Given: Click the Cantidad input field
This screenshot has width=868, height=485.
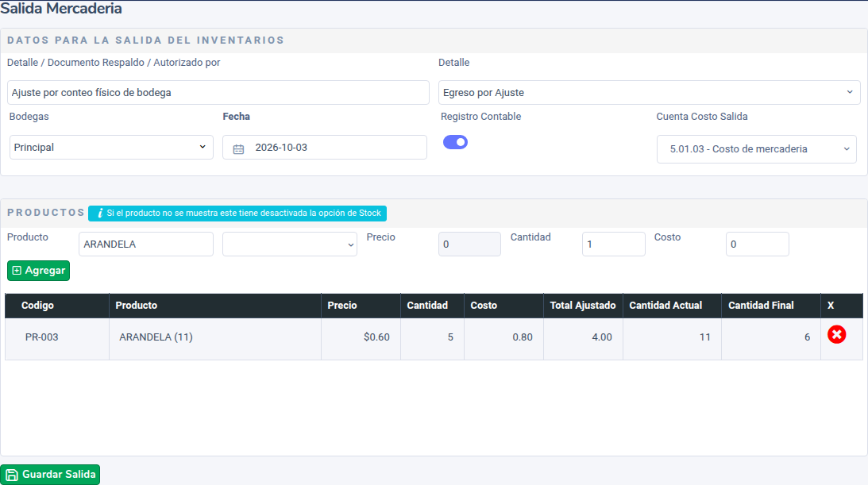Looking at the screenshot, I should [613, 244].
